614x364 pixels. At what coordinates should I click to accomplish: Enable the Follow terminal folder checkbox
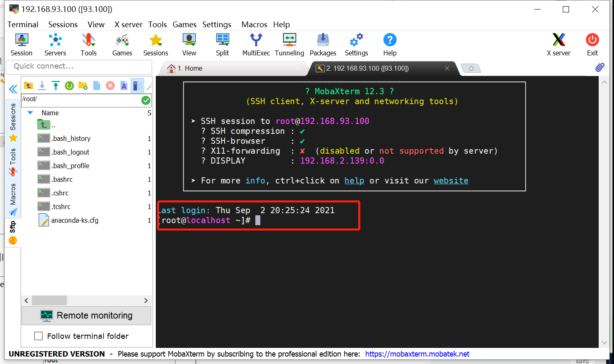(x=38, y=336)
